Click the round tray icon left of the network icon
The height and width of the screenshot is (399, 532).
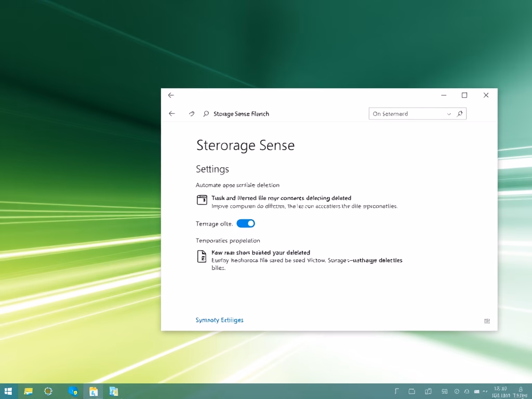tap(457, 391)
